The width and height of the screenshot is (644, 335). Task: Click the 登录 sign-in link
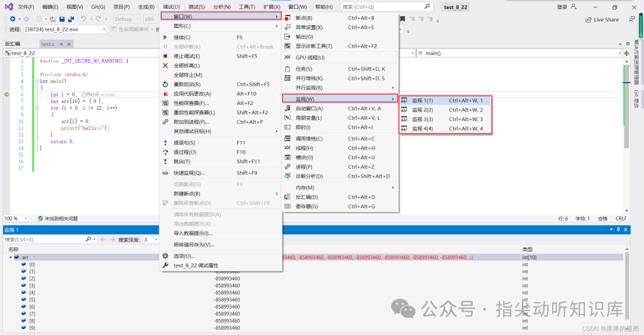click(562, 7)
